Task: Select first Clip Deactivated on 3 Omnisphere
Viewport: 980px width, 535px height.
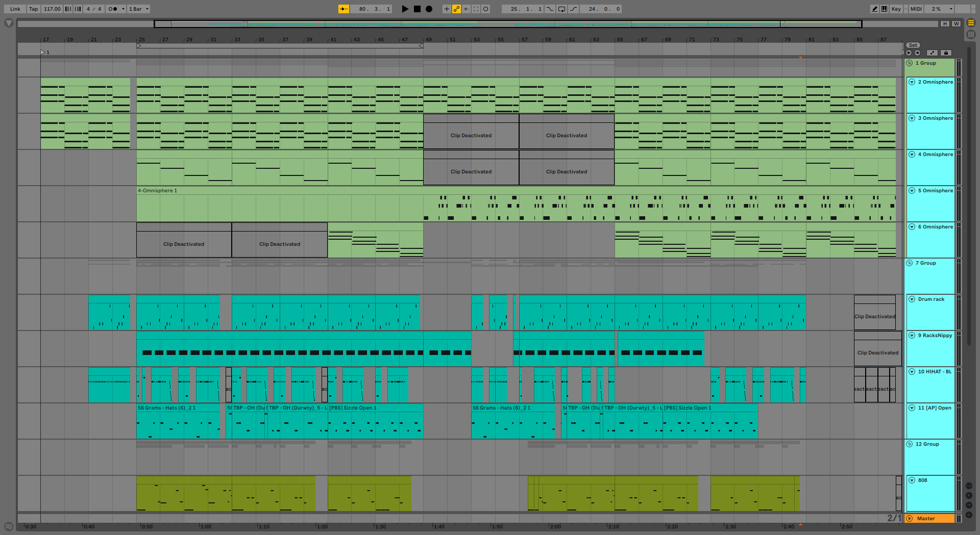Action: point(471,132)
